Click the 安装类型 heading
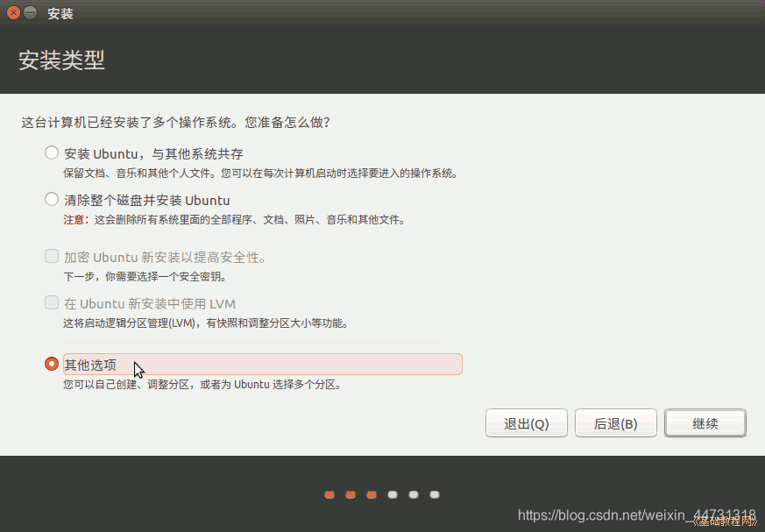The width and height of the screenshot is (765, 532). 61,60
